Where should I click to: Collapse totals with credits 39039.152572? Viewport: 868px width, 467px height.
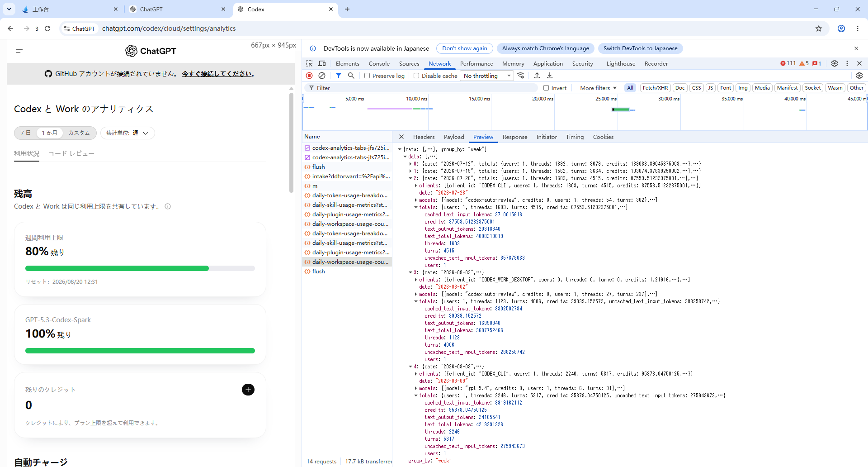tap(416, 301)
